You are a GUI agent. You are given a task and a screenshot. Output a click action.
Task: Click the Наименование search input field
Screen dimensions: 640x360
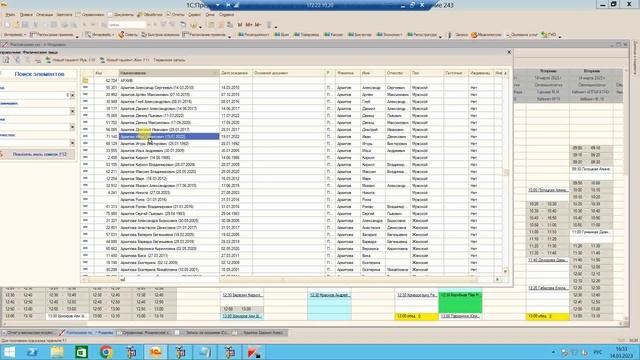(x=35, y=111)
